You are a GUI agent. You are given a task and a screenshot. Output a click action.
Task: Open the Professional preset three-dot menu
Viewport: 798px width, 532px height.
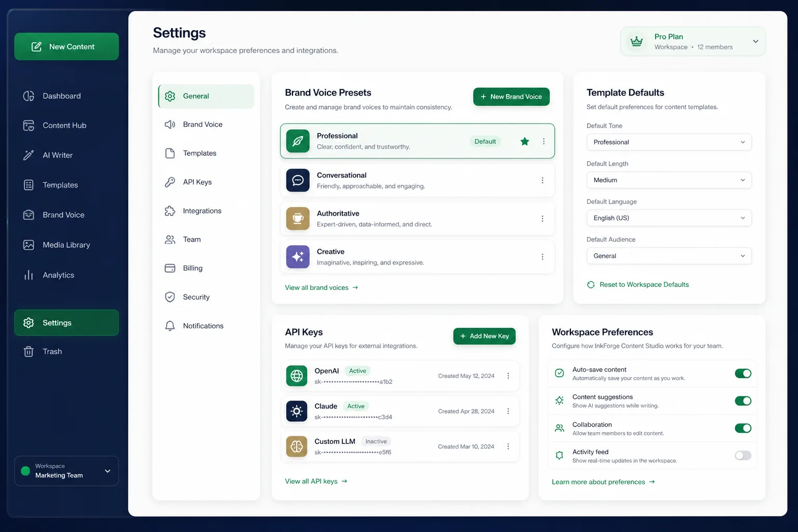click(543, 141)
